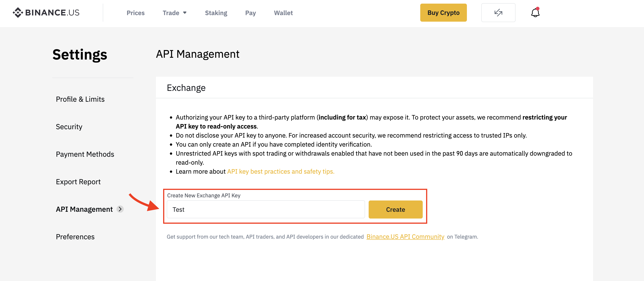
Task: Open the Wallet page
Action: [x=283, y=13]
